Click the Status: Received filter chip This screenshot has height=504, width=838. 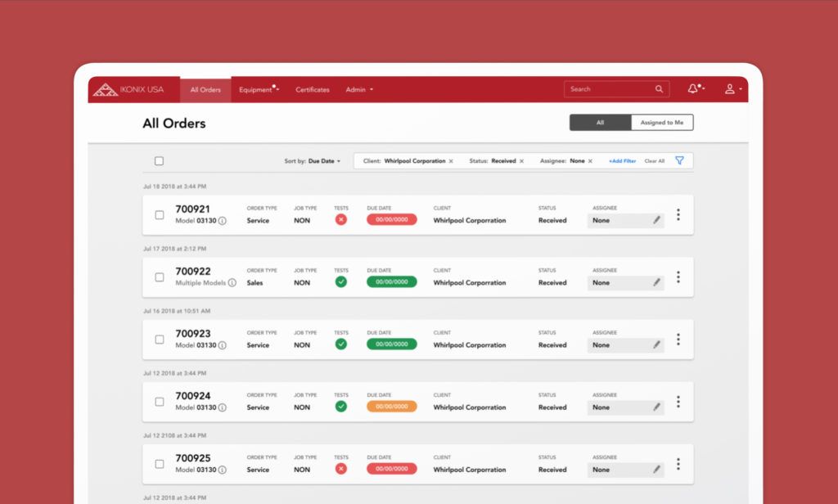[x=497, y=161]
